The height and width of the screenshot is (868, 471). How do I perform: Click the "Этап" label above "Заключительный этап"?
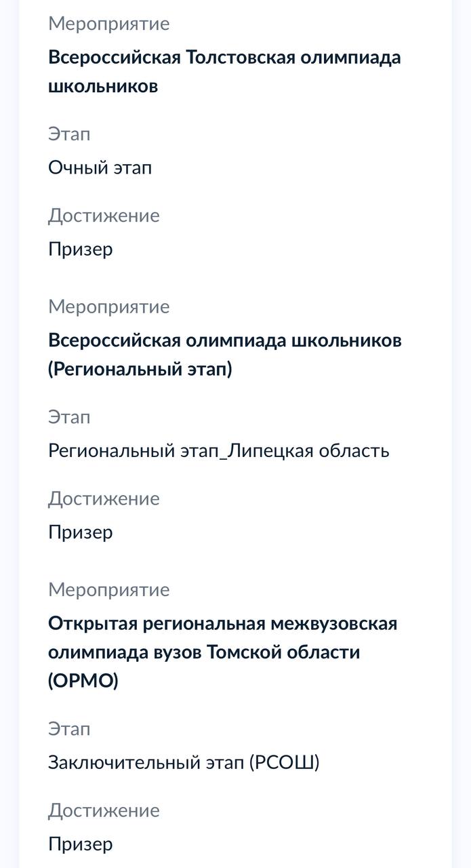pos(68,728)
